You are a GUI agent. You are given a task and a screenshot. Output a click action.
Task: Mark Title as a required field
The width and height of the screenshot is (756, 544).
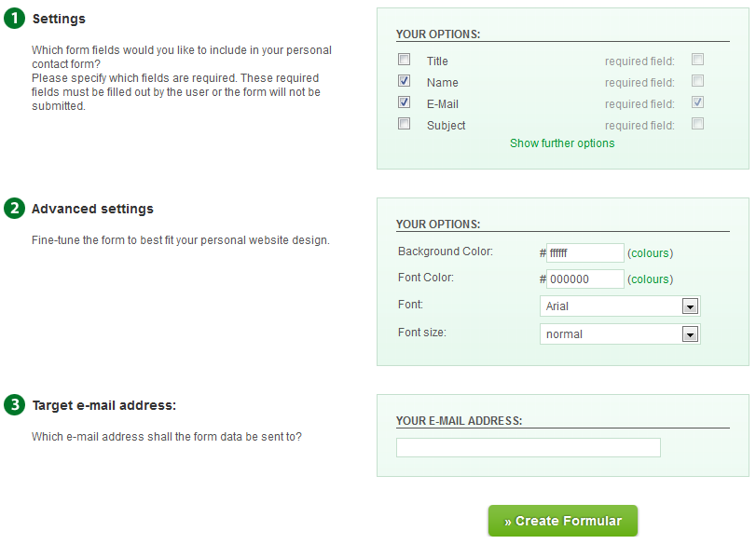click(x=697, y=60)
